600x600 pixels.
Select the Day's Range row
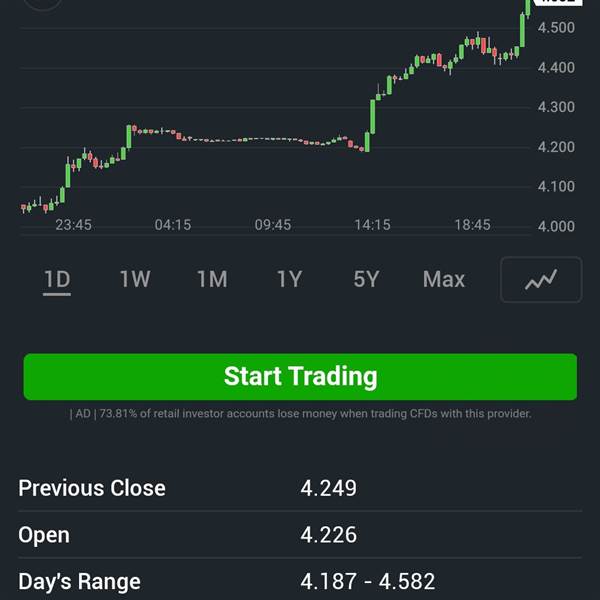(300, 581)
